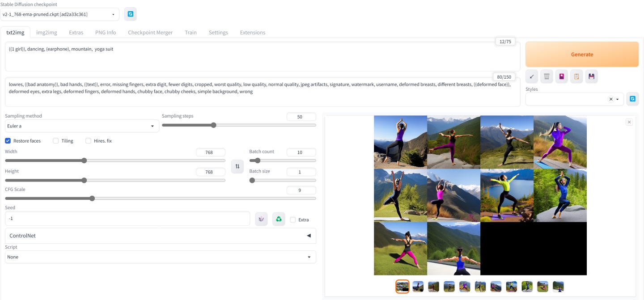Image resolution: width=644 pixels, height=300 pixels.
Task: Click the refresh checkpoint list icon
Action: 130,14
